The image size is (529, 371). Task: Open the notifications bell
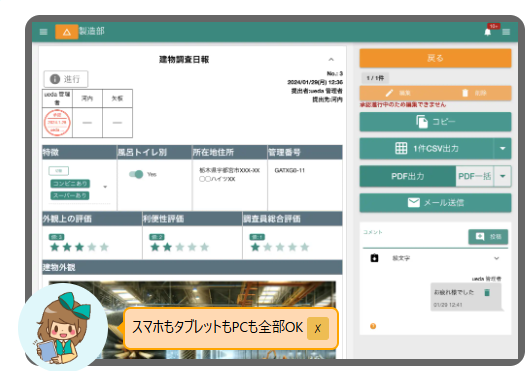pos(488,32)
